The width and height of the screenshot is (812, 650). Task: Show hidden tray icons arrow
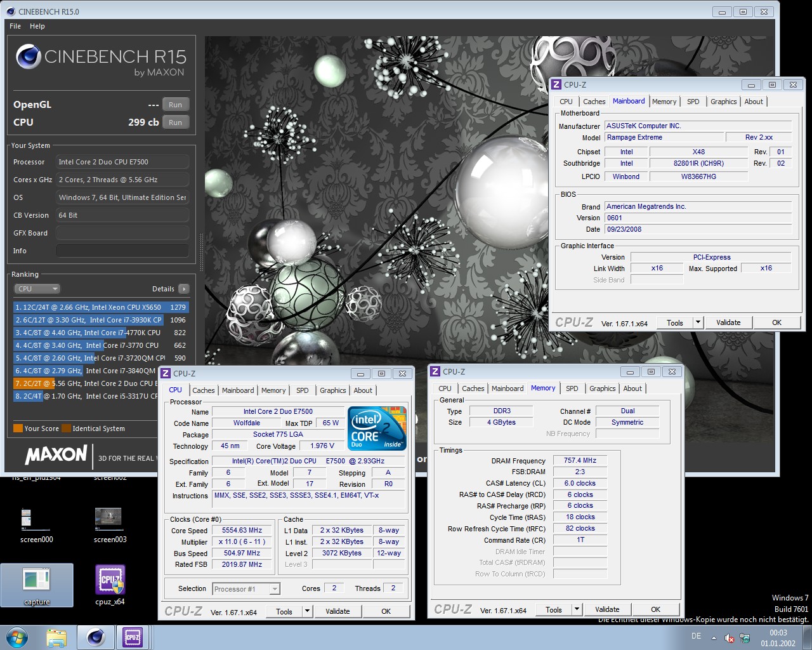pos(714,638)
